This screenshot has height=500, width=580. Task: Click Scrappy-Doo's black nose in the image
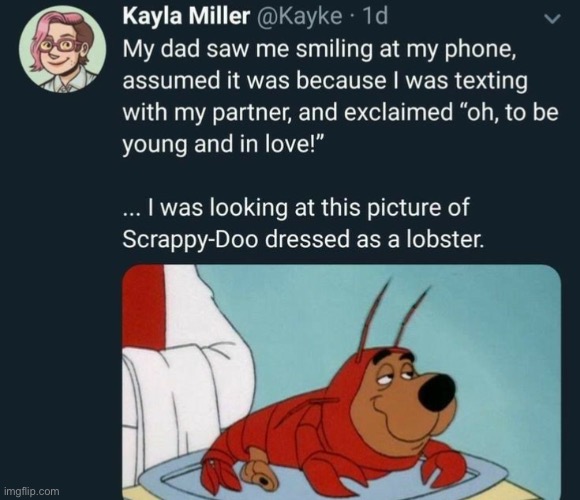(436, 392)
